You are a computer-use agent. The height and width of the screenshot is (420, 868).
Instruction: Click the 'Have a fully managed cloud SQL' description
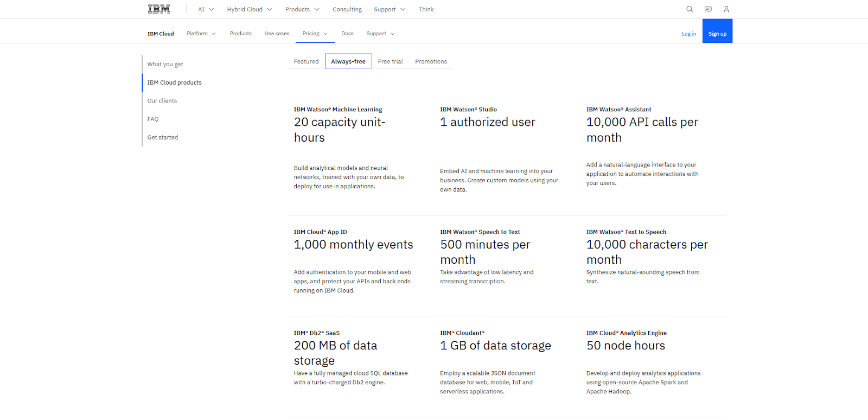pyautogui.click(x=351, y=378)
